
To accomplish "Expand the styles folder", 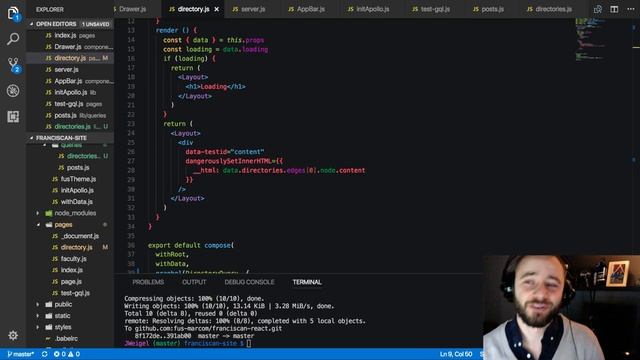I will (70, 327).
